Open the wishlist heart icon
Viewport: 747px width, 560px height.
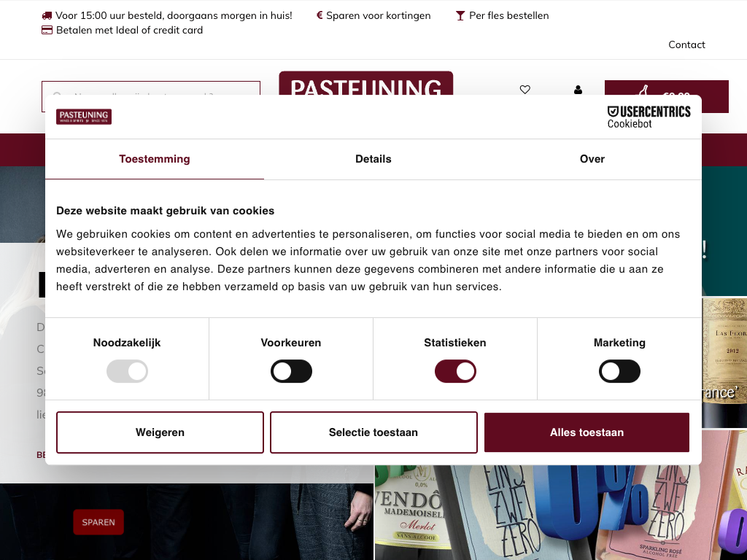point(525,89)
